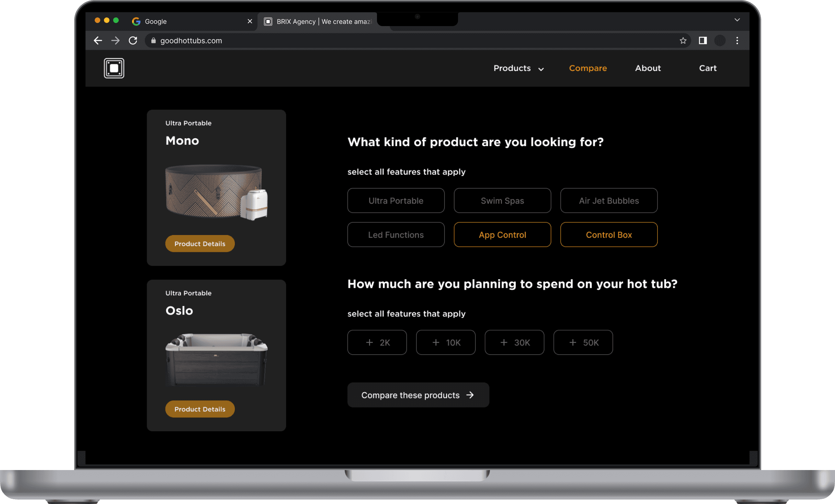Open the tab list chevron
The image size is (835, 504).
737,20
